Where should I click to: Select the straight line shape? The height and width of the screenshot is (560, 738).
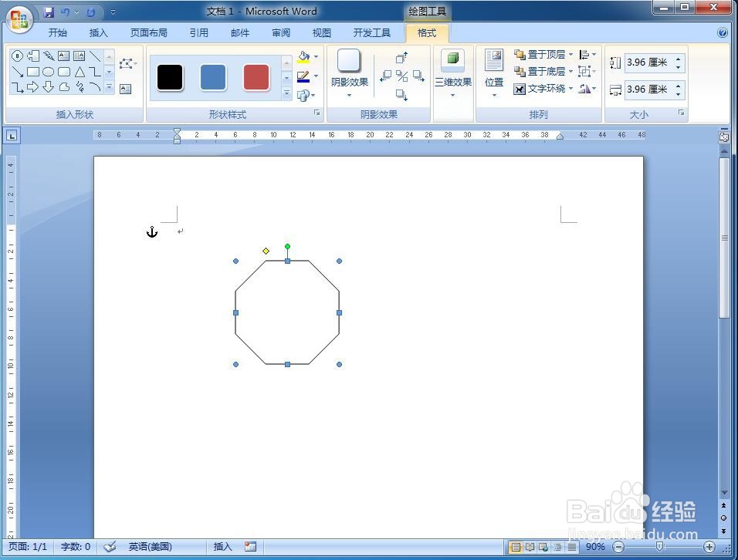[x=95, y=56]
